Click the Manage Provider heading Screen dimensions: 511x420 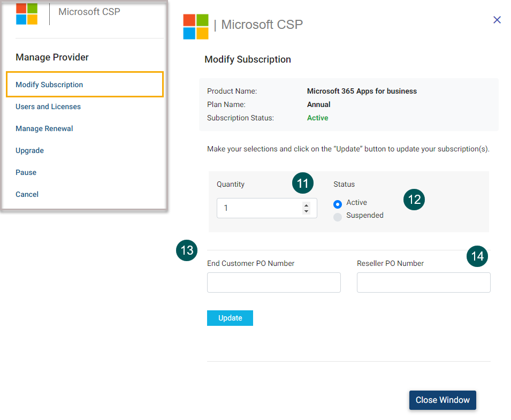pos(52,57)
